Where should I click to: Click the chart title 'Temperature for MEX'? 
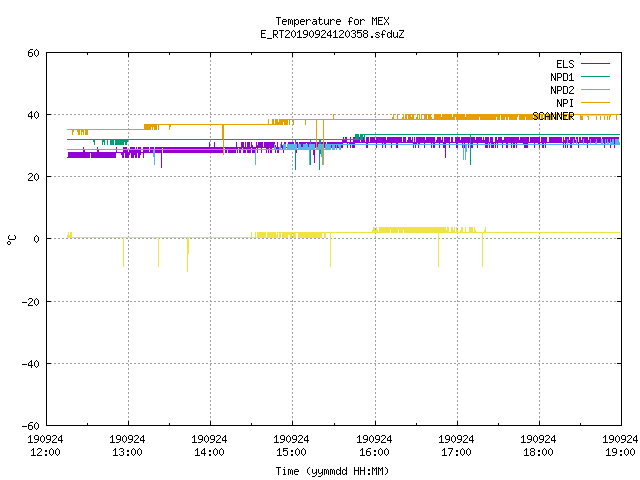tap(332, 21)
